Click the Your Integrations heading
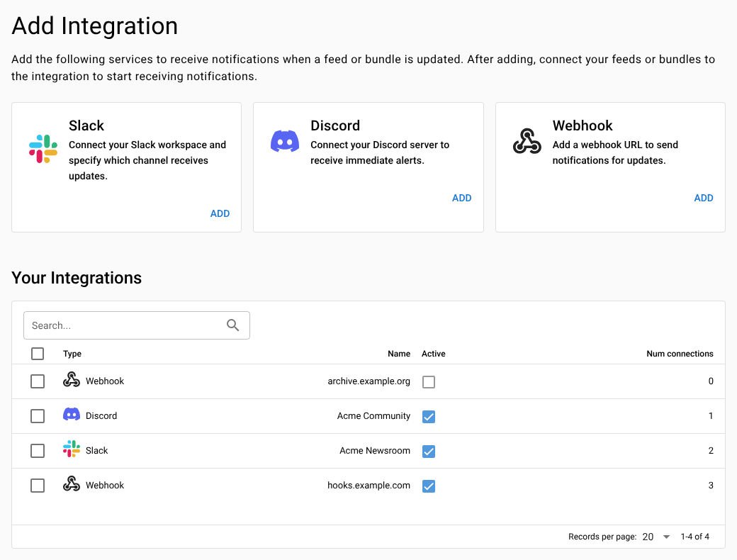 pos(77,278)
